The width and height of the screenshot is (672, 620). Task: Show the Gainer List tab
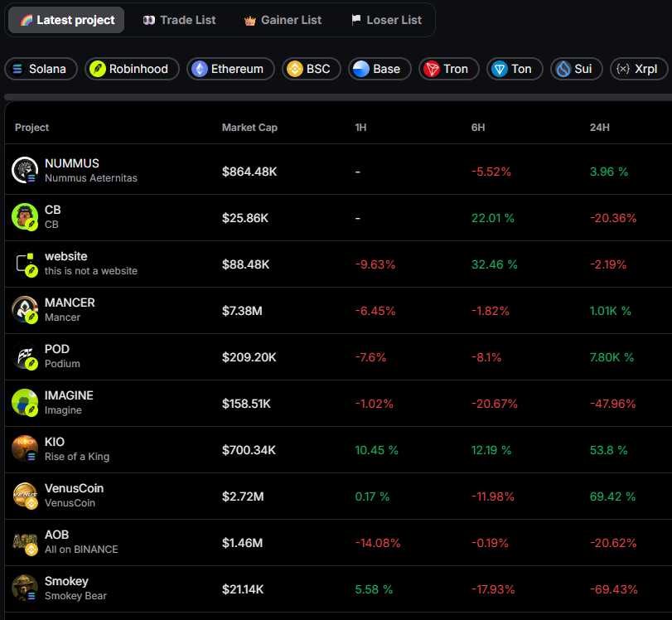[x=283, y=20]
